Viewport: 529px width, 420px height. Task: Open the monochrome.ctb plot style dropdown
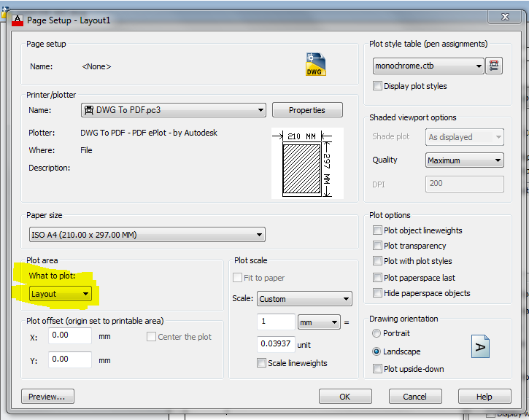[x=428, y=66]
